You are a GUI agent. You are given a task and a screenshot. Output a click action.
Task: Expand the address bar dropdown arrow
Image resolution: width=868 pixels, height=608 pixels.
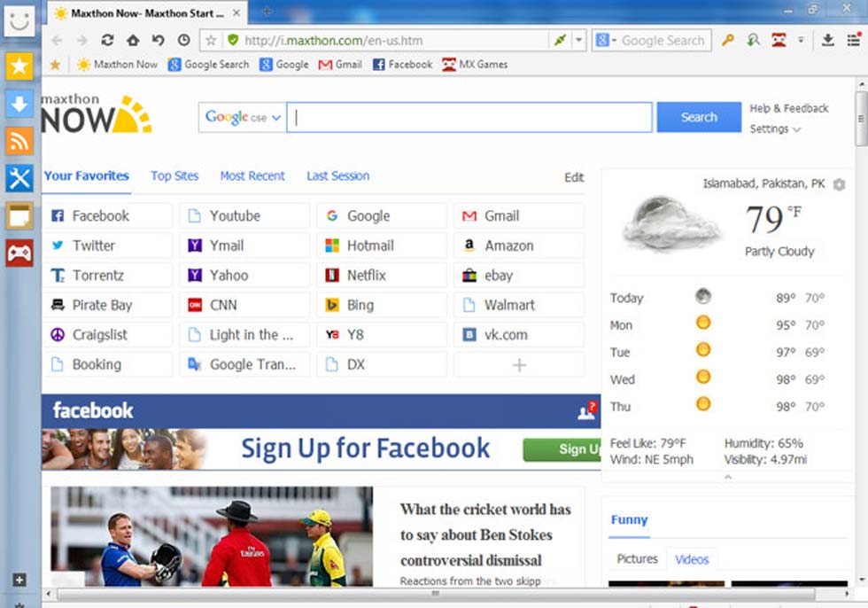coord(578,40)
